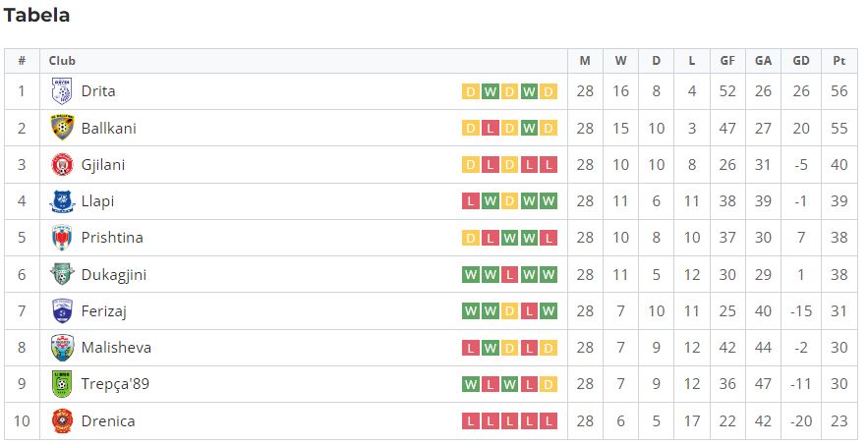Click the Club column header
This screenshot has height=445, width=868.
62,61
